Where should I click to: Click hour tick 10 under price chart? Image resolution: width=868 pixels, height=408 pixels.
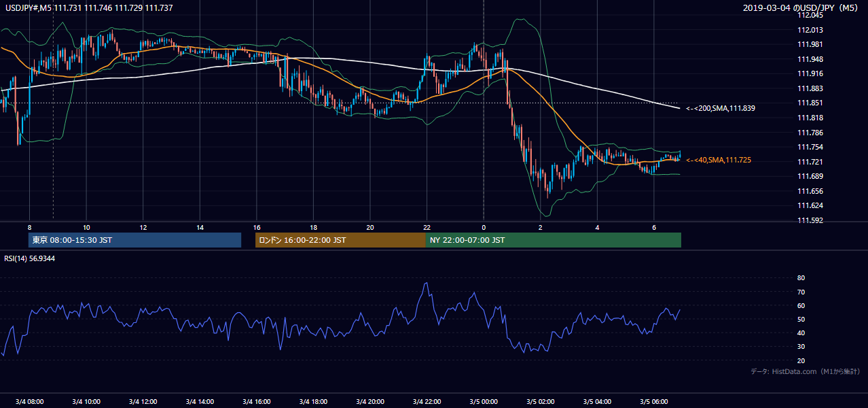point(86,227)
